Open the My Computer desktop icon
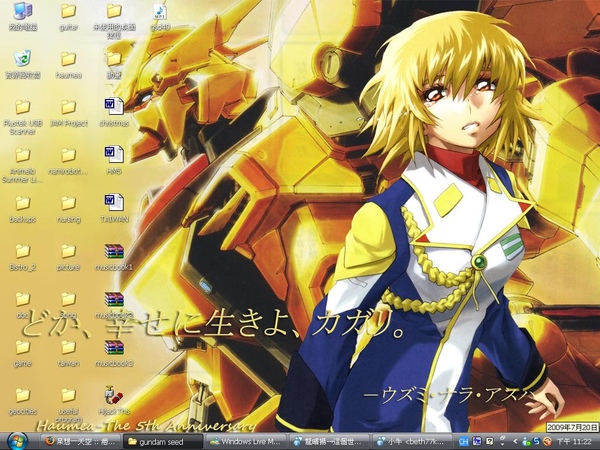Image resolution: width=600 pixels, height=450 pixels. pyautogui.click(x=23, y=15)
